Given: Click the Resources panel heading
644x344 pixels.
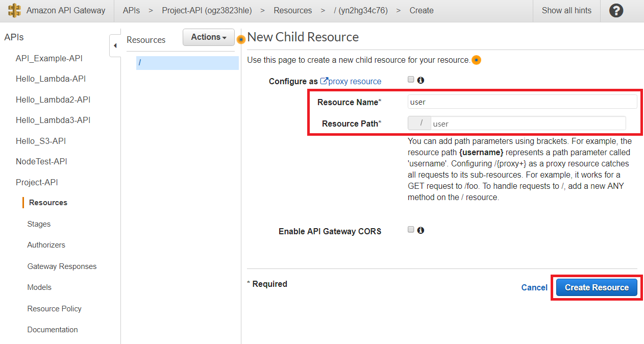Looking at the screenshot, I should pos(146,40).
